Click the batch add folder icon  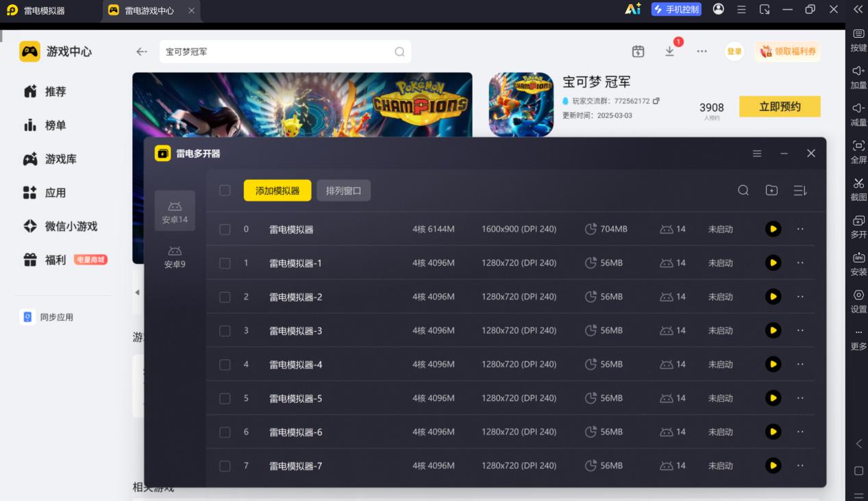pyautogui.click(x=771, y=191)
